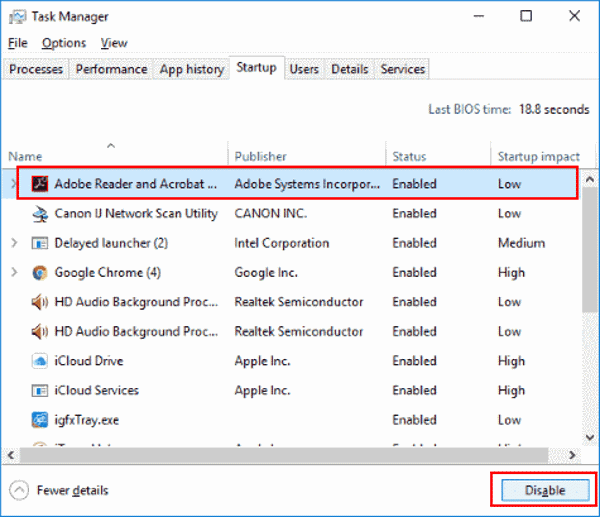Click the Enabled status for igfxTray.exe

pos(414,420)
